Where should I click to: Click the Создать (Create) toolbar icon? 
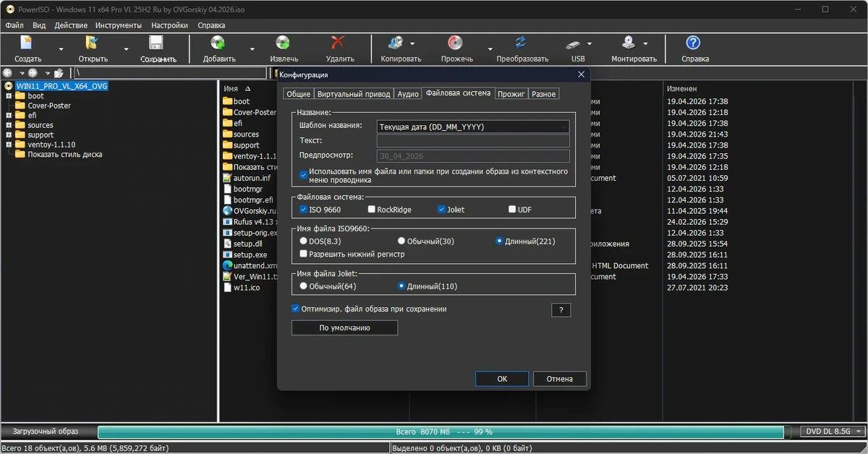[27, 43]
